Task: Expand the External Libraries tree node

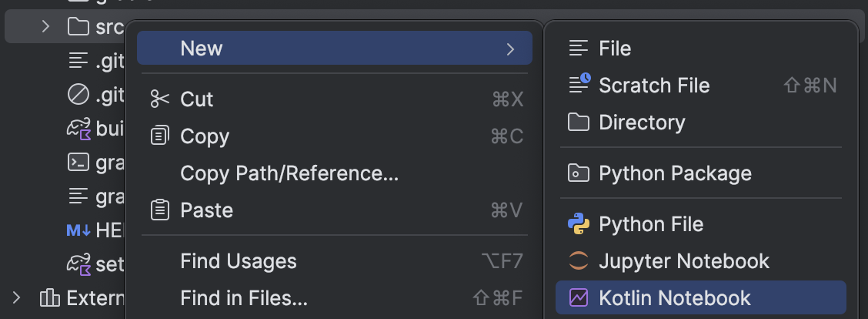Action: click(x=16, y=298)
